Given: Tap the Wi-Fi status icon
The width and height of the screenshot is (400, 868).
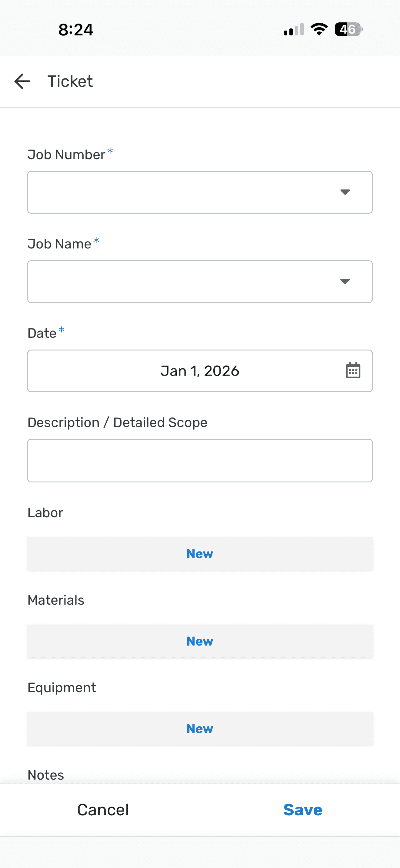Looking at the screenshot, I should [319, 29].
